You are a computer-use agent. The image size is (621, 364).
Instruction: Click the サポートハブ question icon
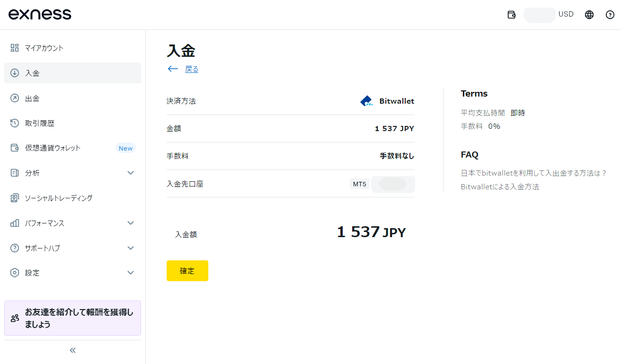pyautogui.click(x=15, y=248)
